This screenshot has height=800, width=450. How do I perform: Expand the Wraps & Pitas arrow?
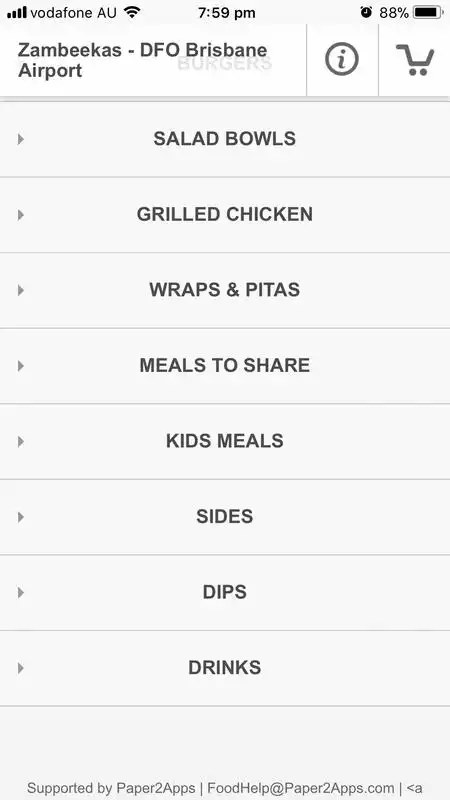(x=20, y=290)
